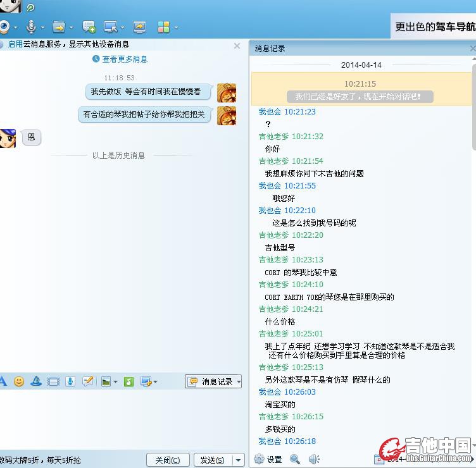The width and height of the screenshot is (476, 468).
Task: Click the send file folder icon
Action: (x=59, y=27)
